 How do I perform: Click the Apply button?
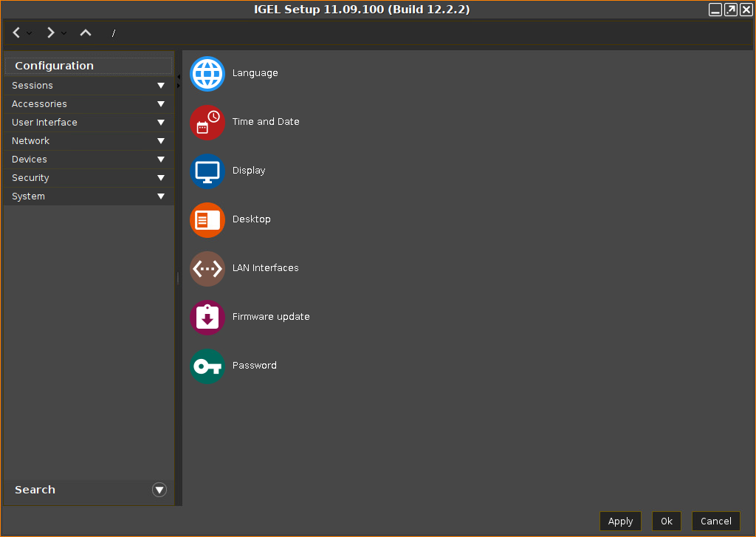click(x=620, y=521)
